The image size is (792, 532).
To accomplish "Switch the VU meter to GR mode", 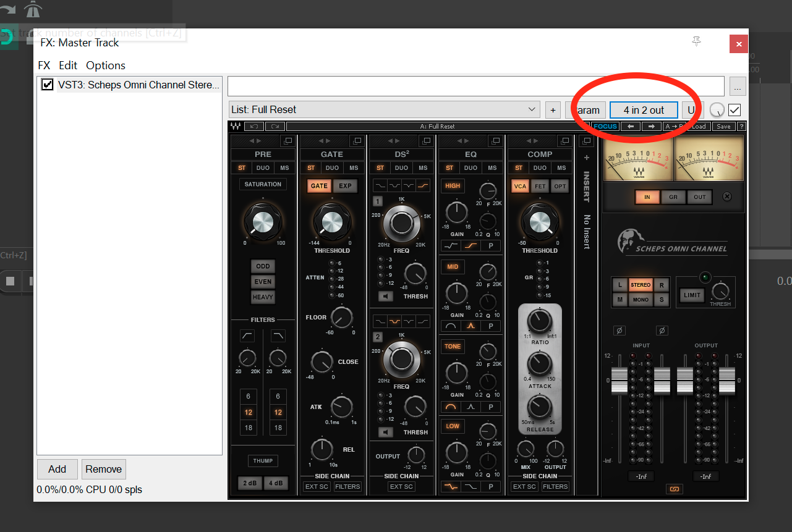I will [x=673, y=196].
